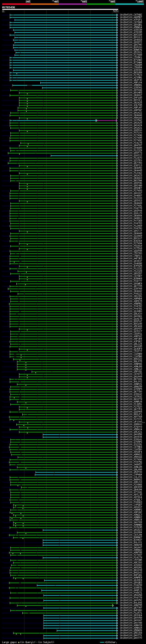Select UniRef100_Q39339 hit label
Screen dimensions: 146x644
131,30
